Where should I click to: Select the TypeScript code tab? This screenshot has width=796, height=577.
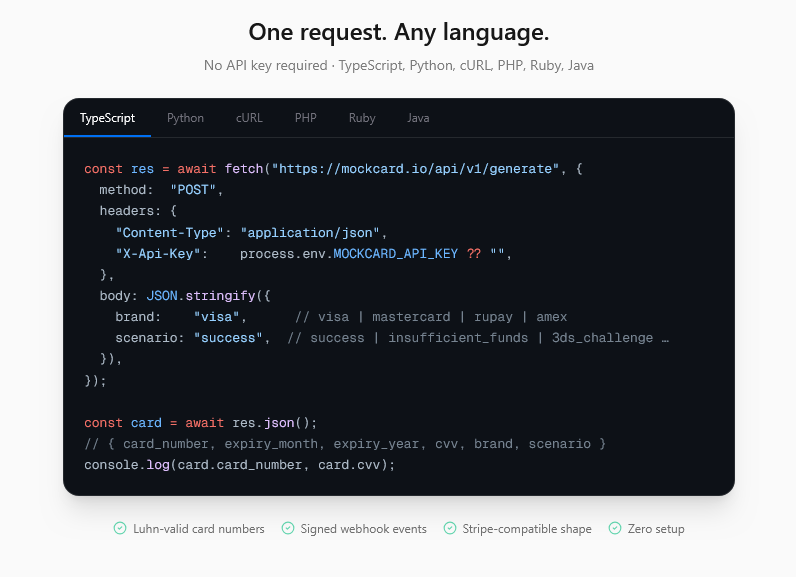(107, 118)
